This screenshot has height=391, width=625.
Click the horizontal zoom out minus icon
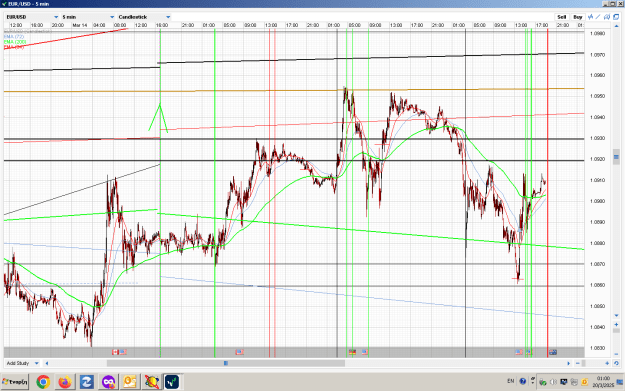click(x=578, y=363)
